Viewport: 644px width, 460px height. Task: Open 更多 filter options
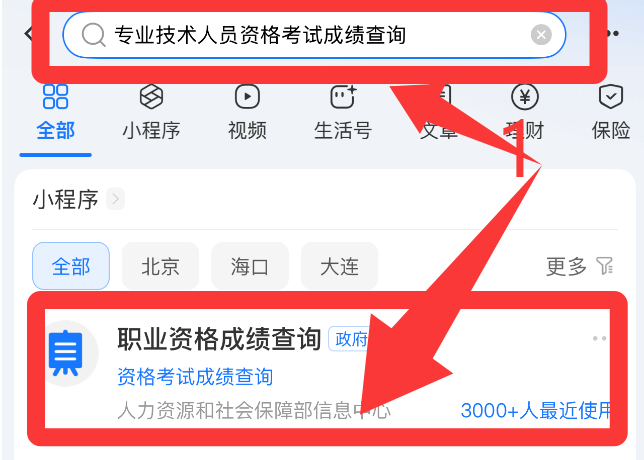[x=580, y=267]
